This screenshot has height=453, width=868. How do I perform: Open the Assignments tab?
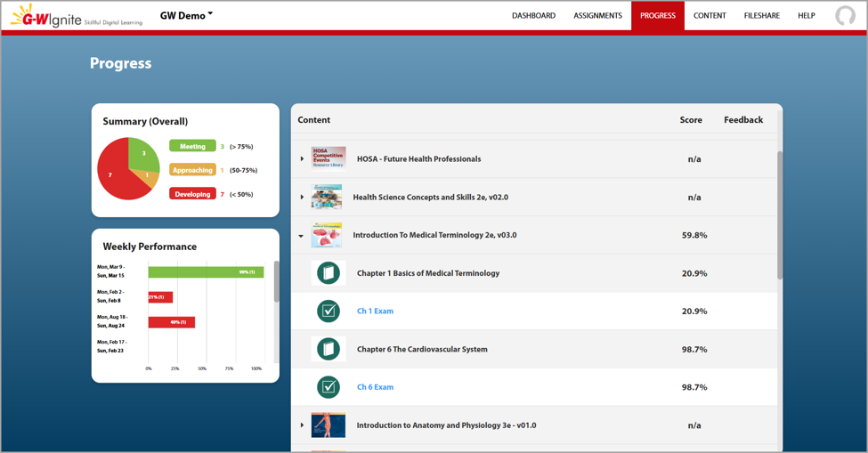click(x=598, y=15)
